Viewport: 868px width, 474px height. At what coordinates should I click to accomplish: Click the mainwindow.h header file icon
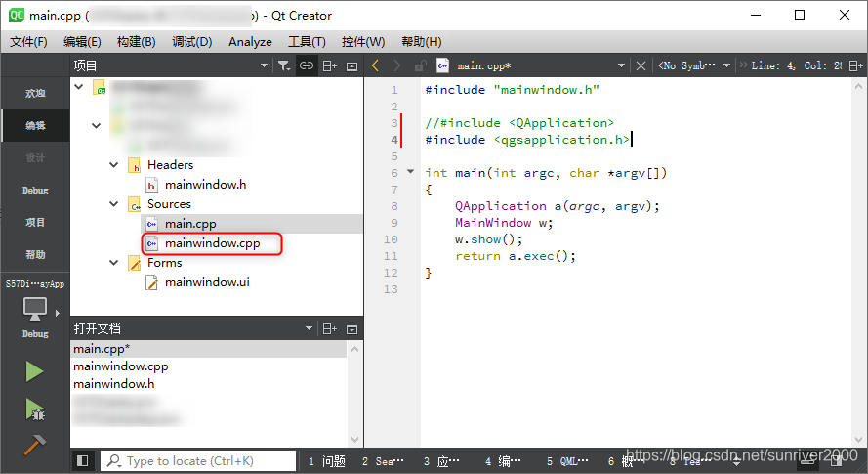pos(151,185)
